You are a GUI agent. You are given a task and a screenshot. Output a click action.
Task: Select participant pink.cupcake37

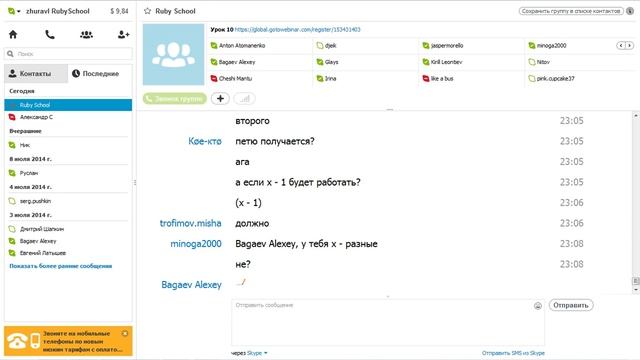coord(551,78)
